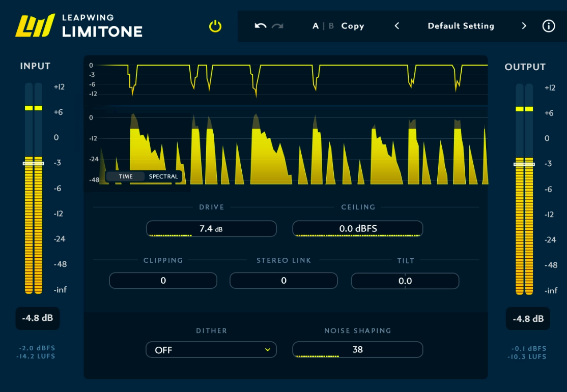
Task: Click the Clipping value field
Action: (163, 281)
